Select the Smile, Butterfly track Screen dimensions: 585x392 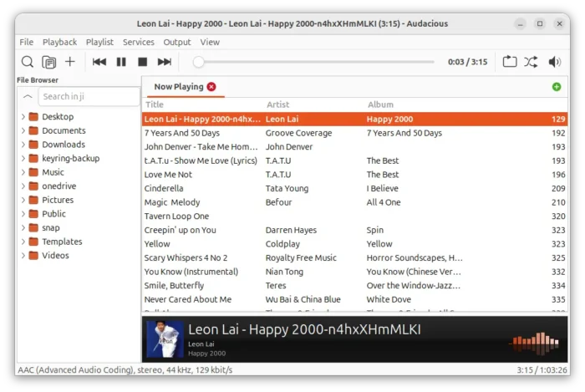tap(355, 286)
